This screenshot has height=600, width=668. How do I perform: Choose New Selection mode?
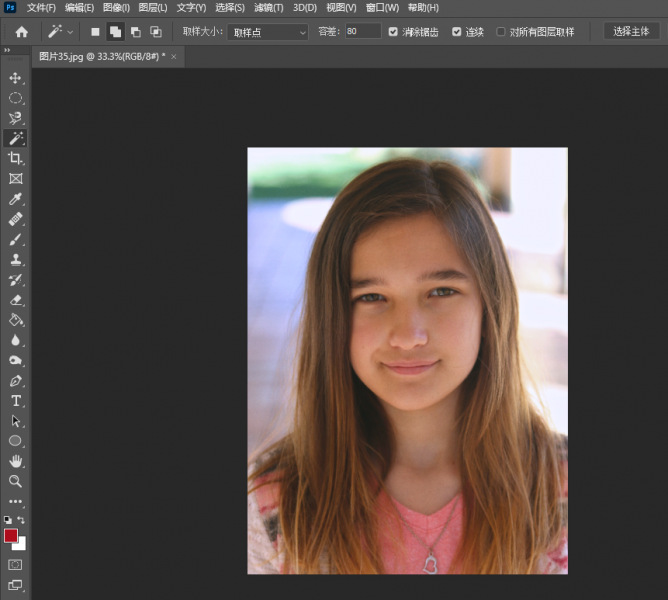[95, 32]
